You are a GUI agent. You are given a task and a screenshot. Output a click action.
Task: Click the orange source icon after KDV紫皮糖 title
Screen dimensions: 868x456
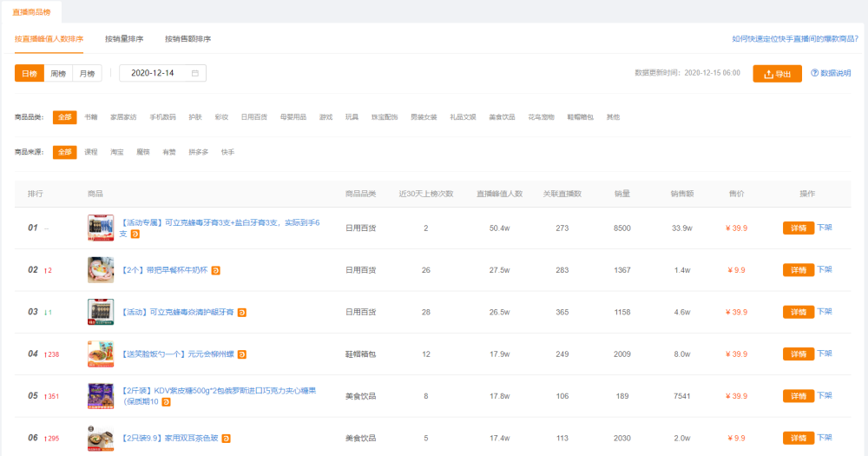(x=166, y=401)
